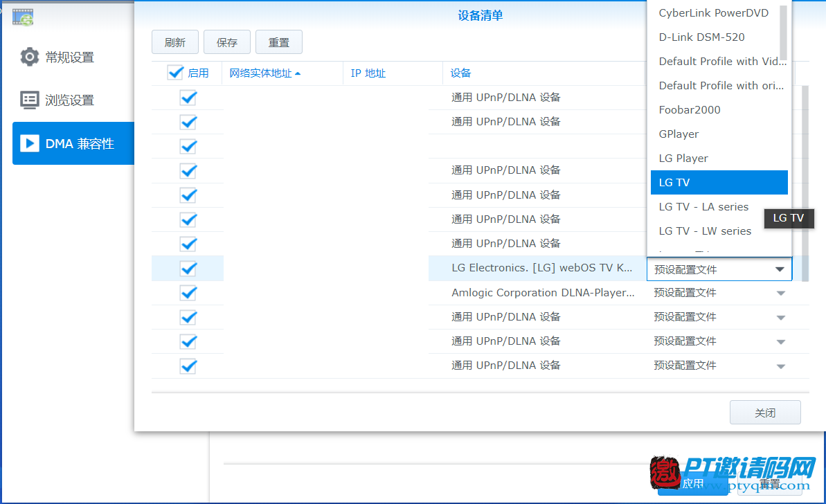The height and width of the screenshot is (504, 826).
Task: Open the 常规设置 section
Action: click(x=57, y=57)
